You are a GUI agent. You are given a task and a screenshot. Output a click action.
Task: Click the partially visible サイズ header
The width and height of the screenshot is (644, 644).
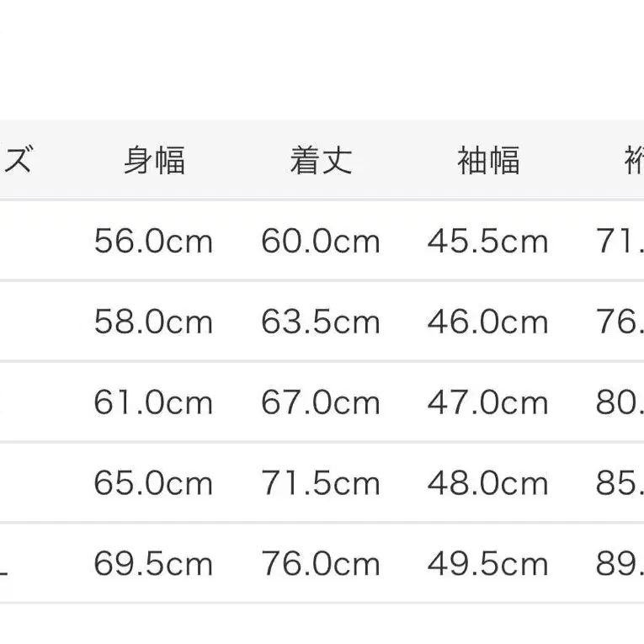pyautogui.click(x=17, y=160)
